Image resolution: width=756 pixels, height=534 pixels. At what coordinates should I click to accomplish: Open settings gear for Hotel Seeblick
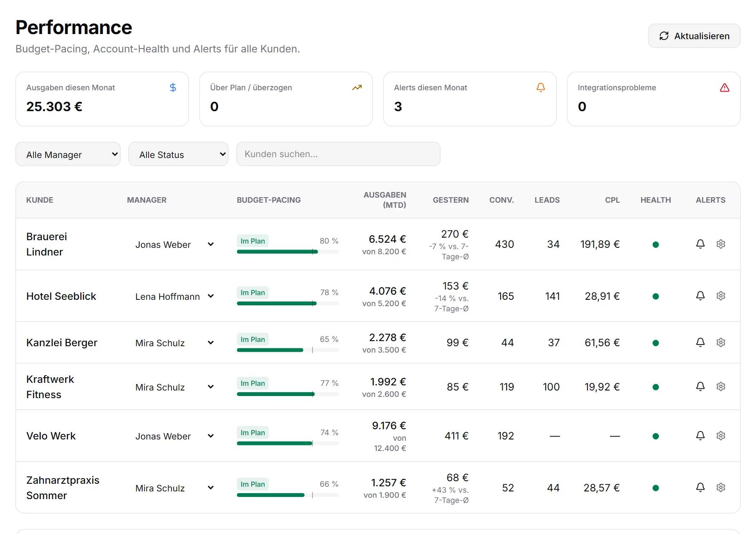point(721,296)
